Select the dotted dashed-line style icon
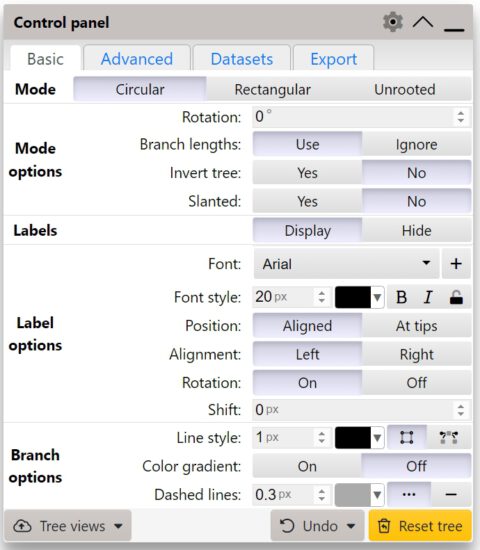 [409, 495]
